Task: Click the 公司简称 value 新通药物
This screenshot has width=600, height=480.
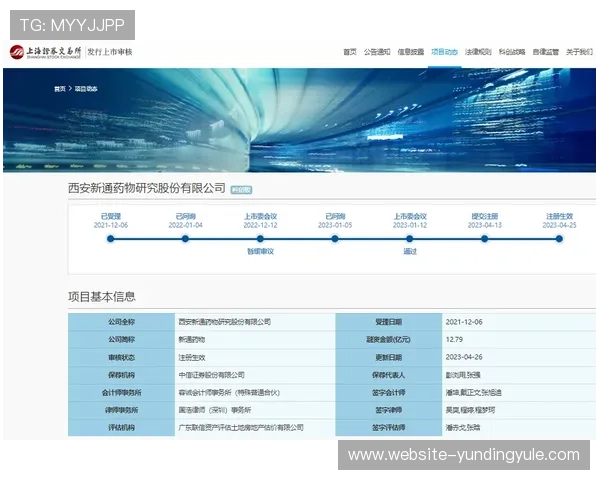Action: tap(192, 340)
